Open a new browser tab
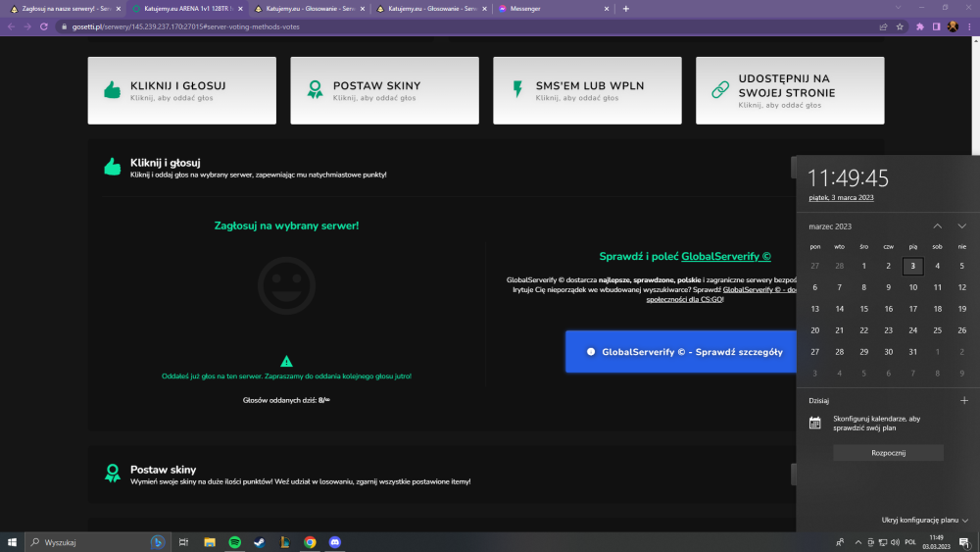980x552 pixels. click(x=625, y=9)
